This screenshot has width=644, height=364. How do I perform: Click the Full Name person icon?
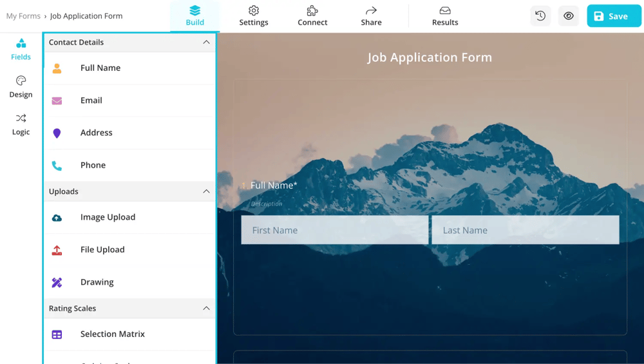[57, 68]
